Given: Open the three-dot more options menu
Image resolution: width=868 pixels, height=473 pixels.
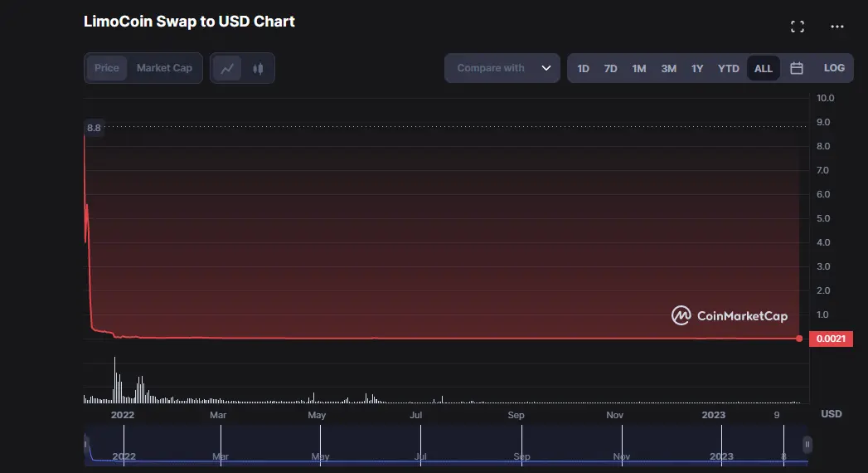Looking at the screenshot, I should pyautogui.click(x=837, y=27).
